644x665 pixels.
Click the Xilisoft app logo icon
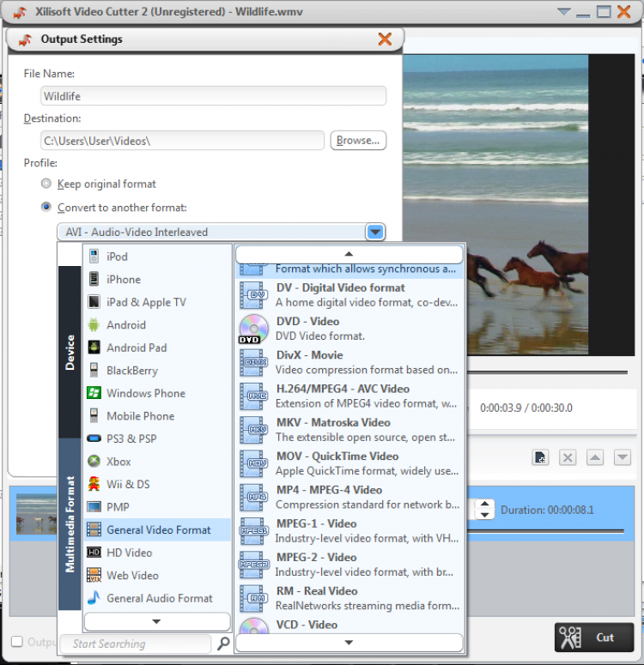[20, 12]
